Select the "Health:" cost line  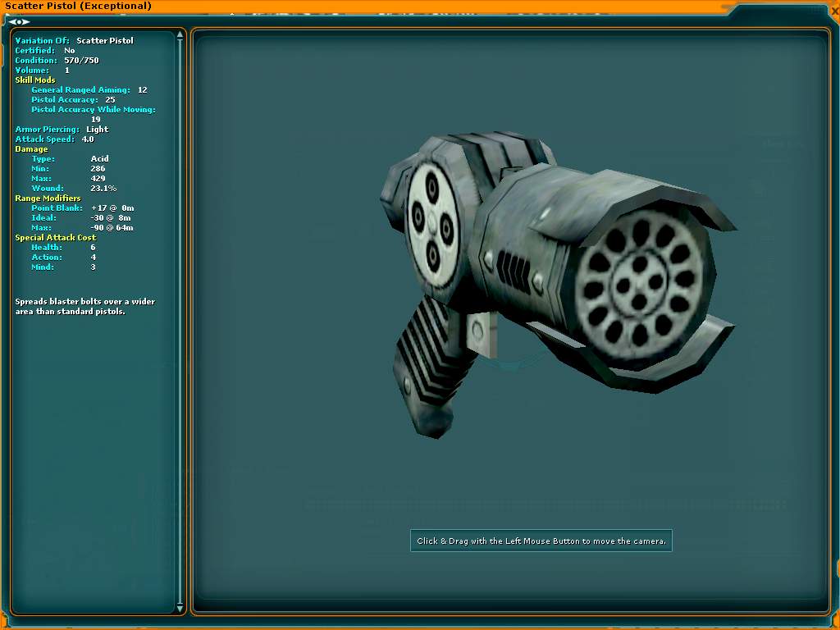coord(63,248)
